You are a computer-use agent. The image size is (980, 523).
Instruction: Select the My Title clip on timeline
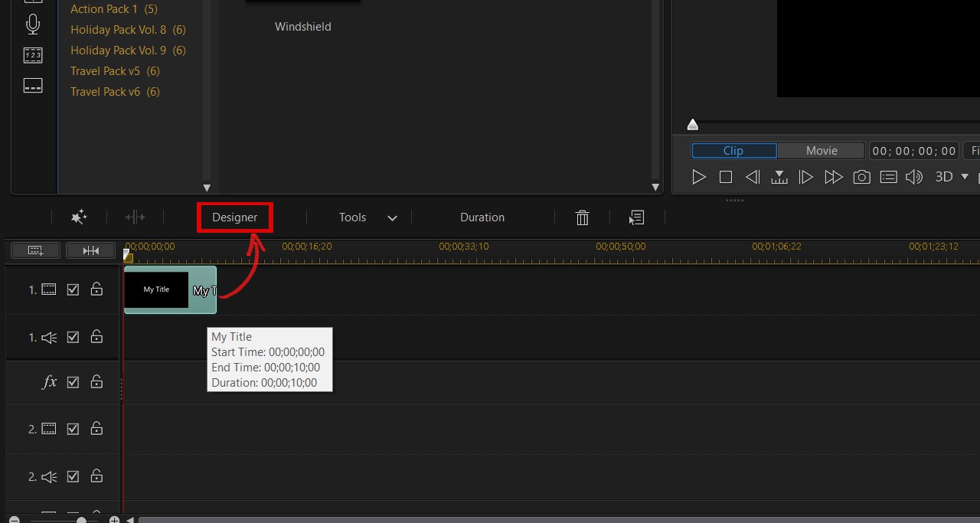170,289
